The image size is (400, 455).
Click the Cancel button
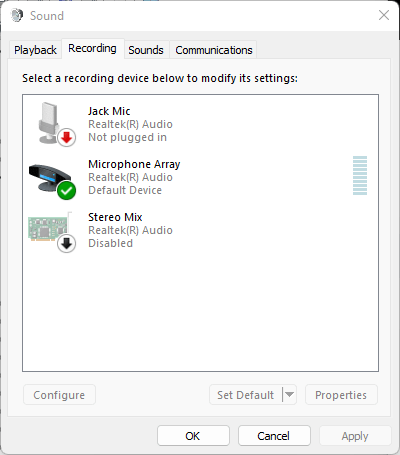click(274, 436)
